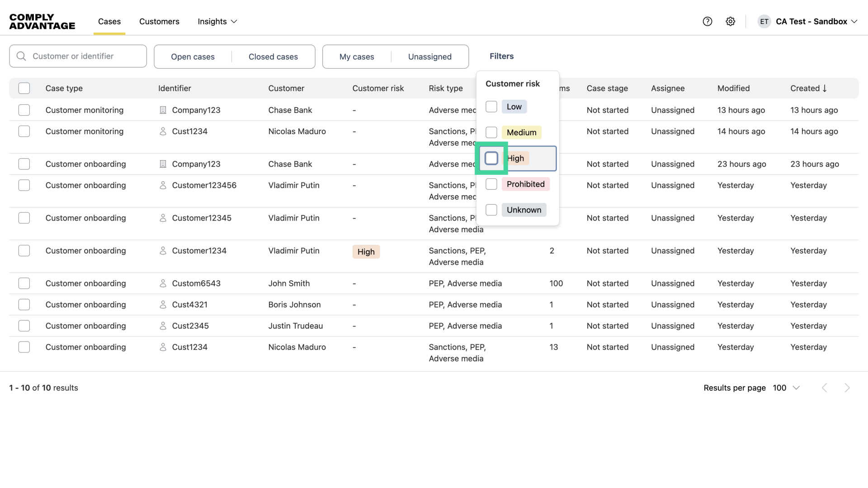Image resolution: width=868 pixels, height=488 pixels.
Task: Click the Filters button
Action: pos(501,56)
